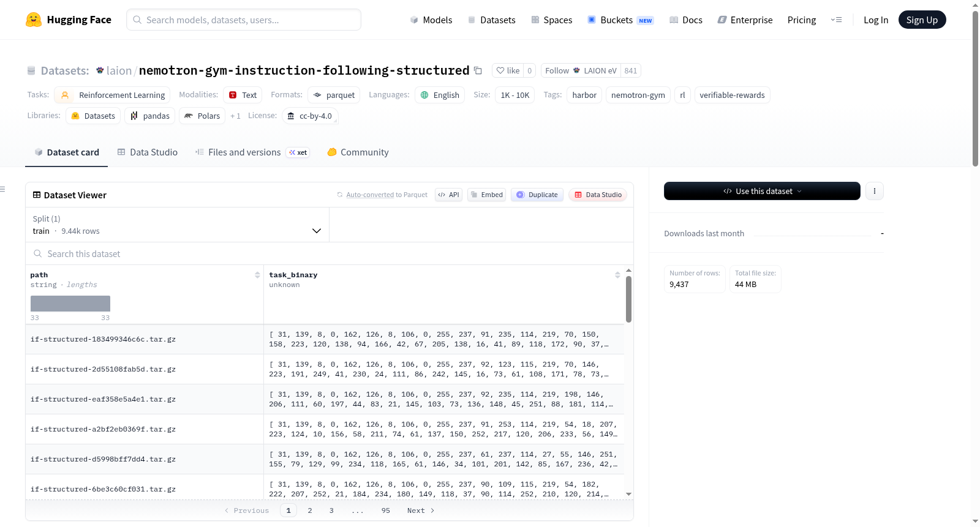980x527 pixels.
Task: Select the Datasets library tag
Action: pos(93,116)
